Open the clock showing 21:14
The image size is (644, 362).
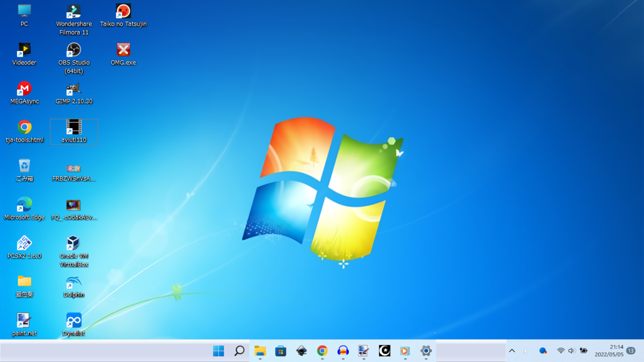(x=609, y=351)
